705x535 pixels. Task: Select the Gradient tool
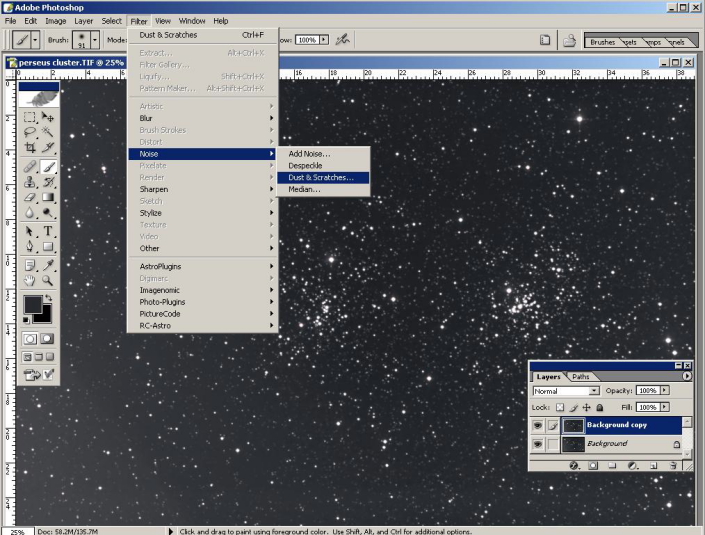coord(48,197)
